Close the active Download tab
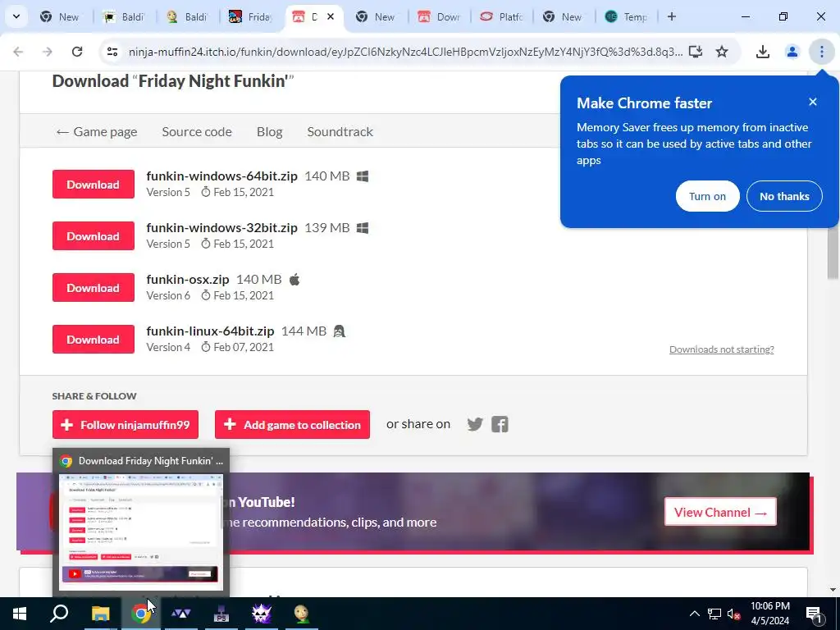This screenshot has width=840, height=630. pyautogui.click(x=331, y=16)
